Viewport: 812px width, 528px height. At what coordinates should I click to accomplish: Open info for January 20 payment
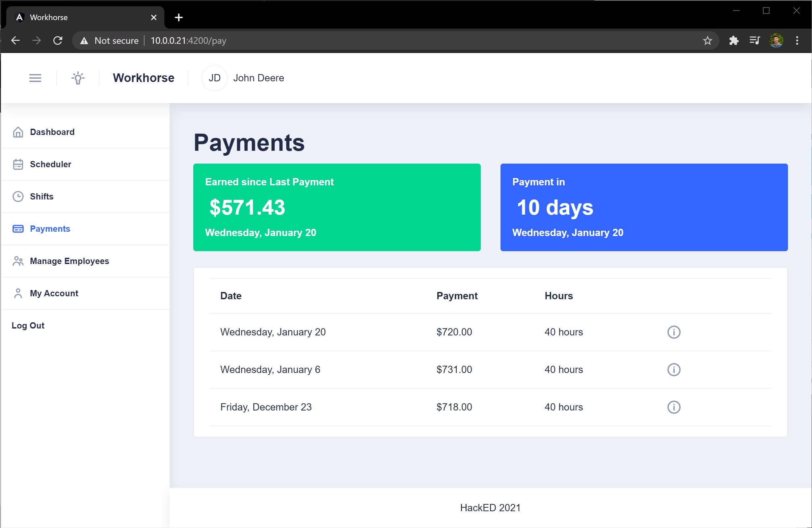[x=673, y=332]
